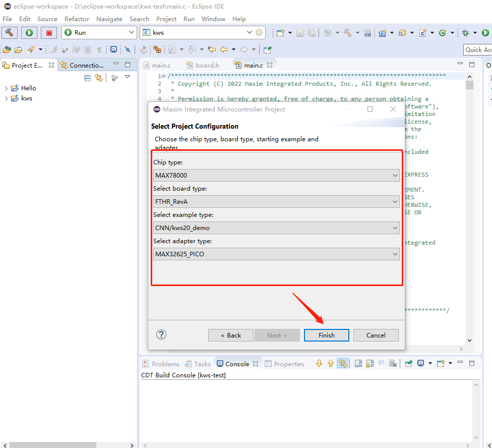This screenshot has height=448, width=492.
Task: Collapse the comment fold marker on line 1
Action: pyautogui.click(x=163, y=76)
